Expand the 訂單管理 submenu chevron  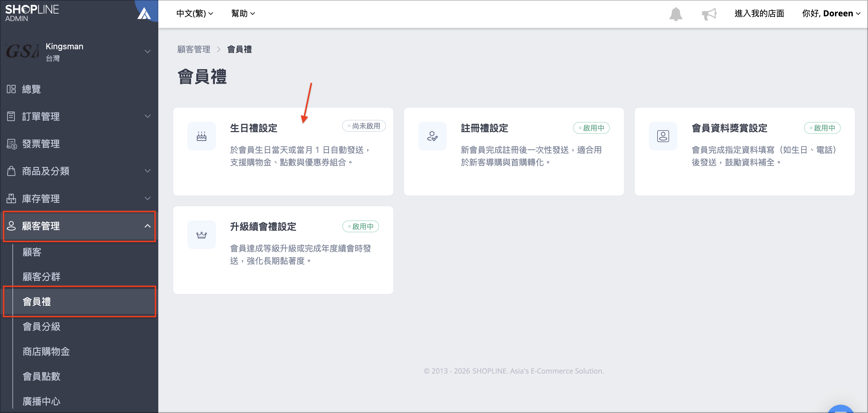click(147, 116)
